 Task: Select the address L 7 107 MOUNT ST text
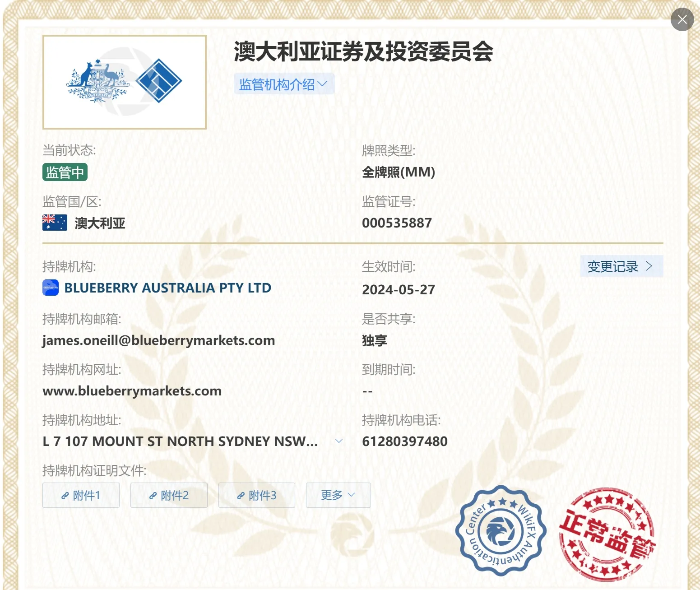click(181, 441)
